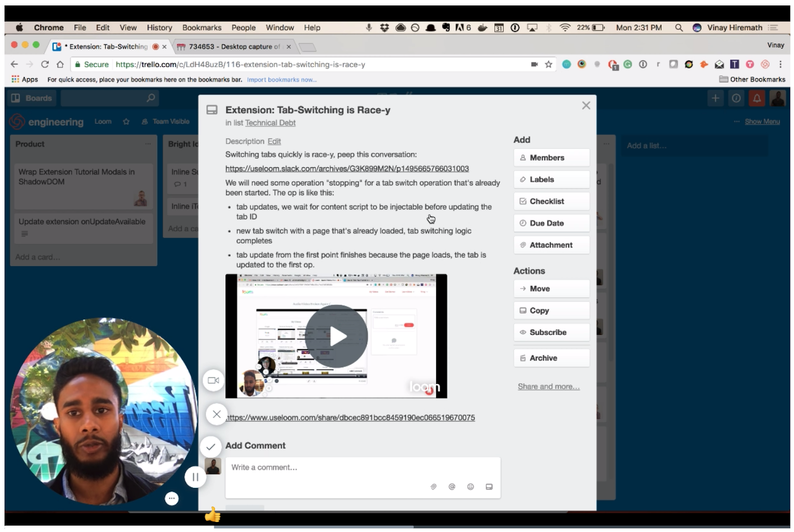
Task: Edit the card description
Action: click(274, 141)
